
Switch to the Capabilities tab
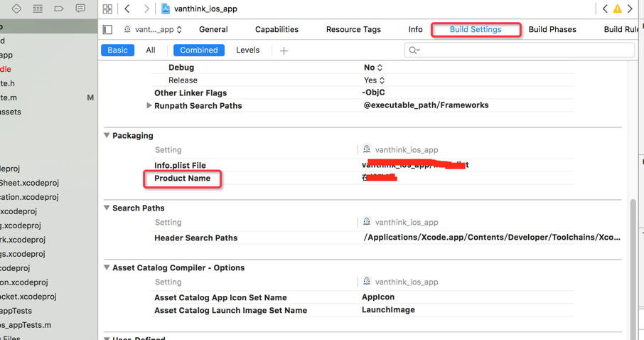tap(277, 29)
